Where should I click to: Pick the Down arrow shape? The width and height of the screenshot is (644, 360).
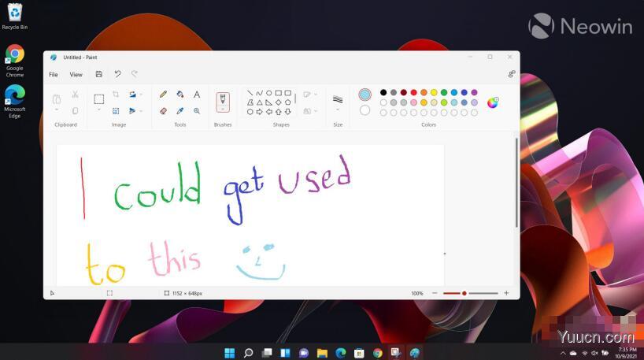click(x=288, y=112)
